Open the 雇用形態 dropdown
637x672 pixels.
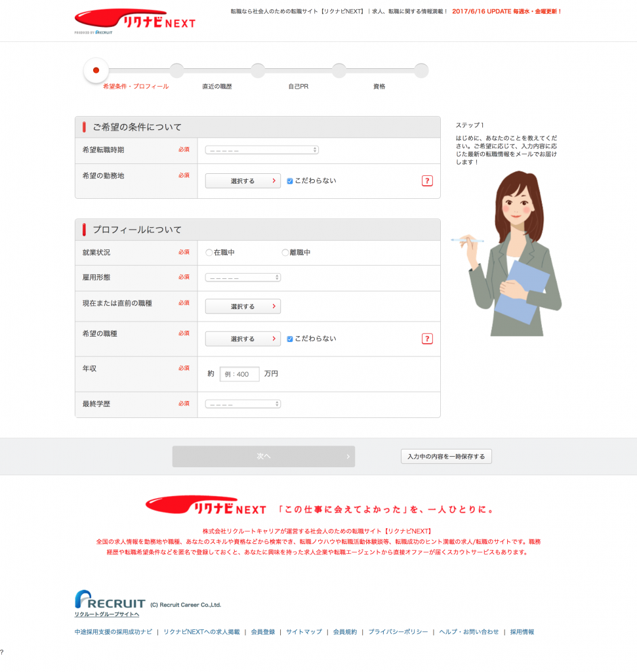(243, 278)
